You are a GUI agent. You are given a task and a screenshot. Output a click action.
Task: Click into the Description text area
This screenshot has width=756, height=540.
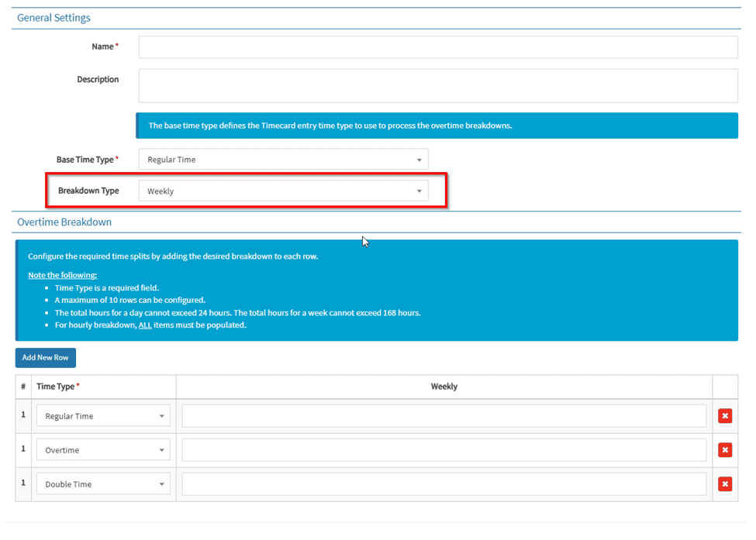438,86
